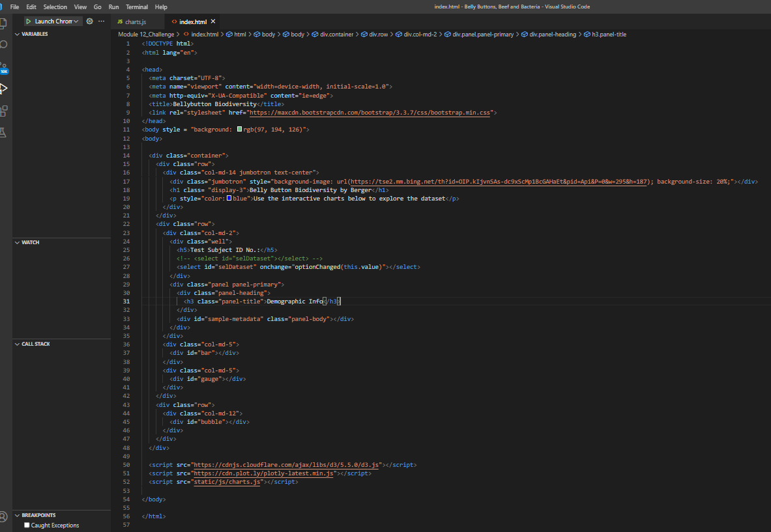Open the Extensions view in activity bar
This screenshot has width=771, height=532.
tap(3, 111)
